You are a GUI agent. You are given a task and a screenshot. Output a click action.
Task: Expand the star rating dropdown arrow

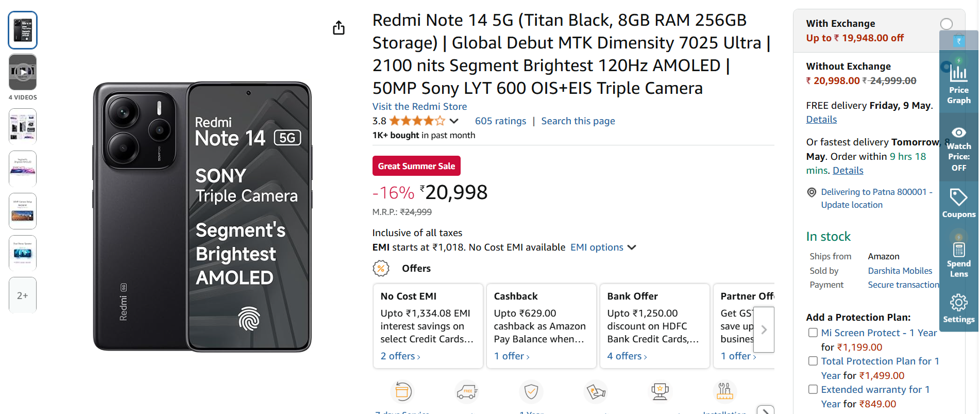click(x=454, y=121)
